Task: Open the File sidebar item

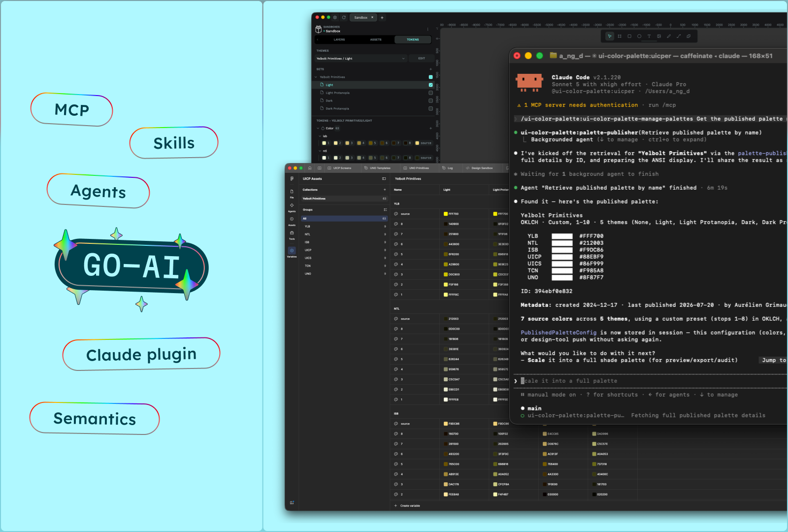Action: (292, 193)
